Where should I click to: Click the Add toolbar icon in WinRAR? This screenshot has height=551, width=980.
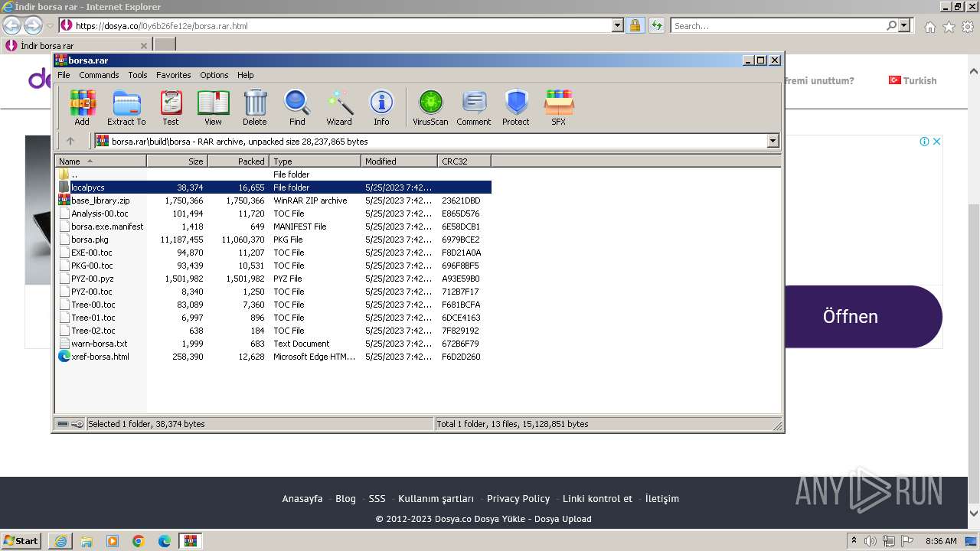pos(82,107)
